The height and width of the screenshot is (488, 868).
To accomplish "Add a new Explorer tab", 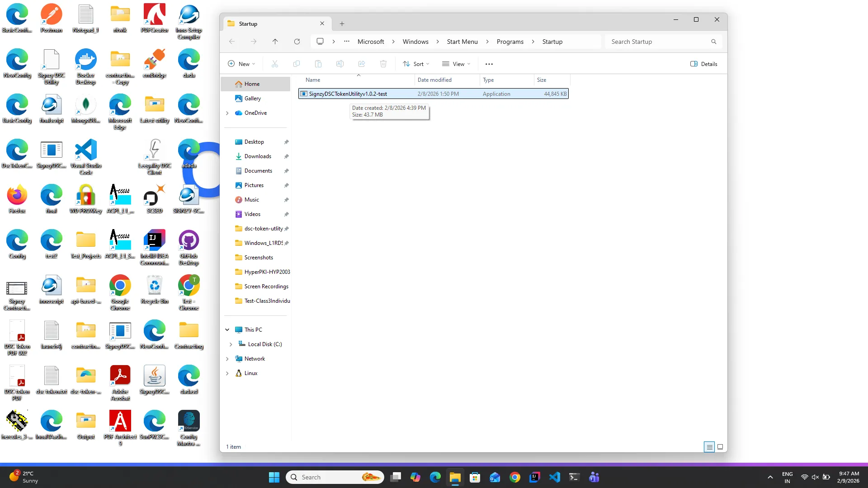I will 342,23.
